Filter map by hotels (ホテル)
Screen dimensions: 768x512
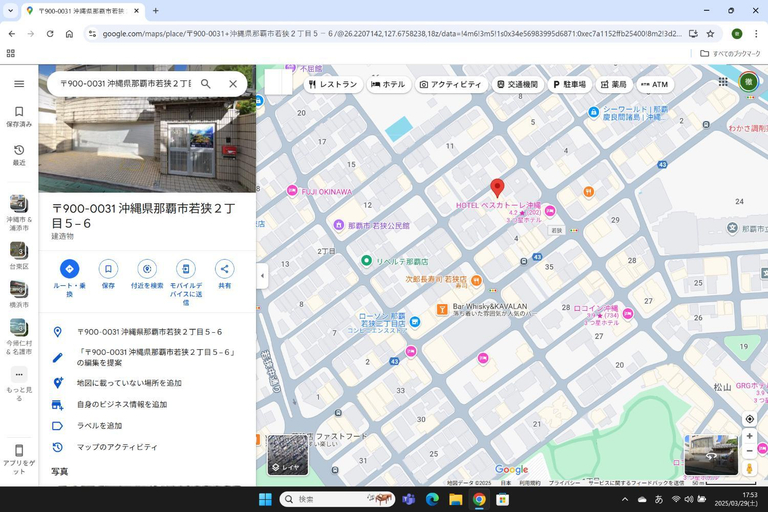point(388,84)
